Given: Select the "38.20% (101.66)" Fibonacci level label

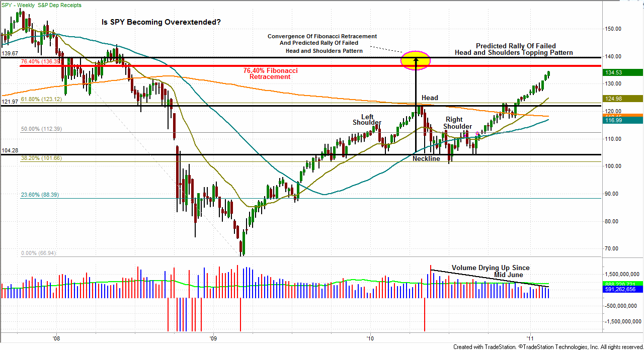Looking at the screenshot, I should (x=41, y=158).
